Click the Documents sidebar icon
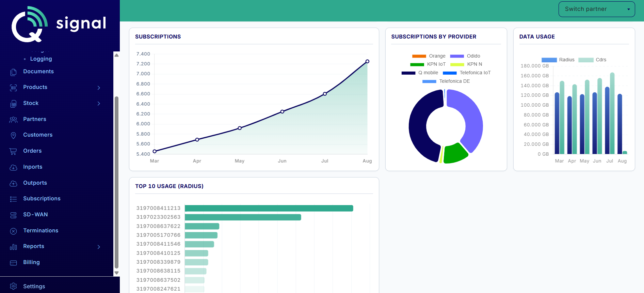 (x=13, y=72)
